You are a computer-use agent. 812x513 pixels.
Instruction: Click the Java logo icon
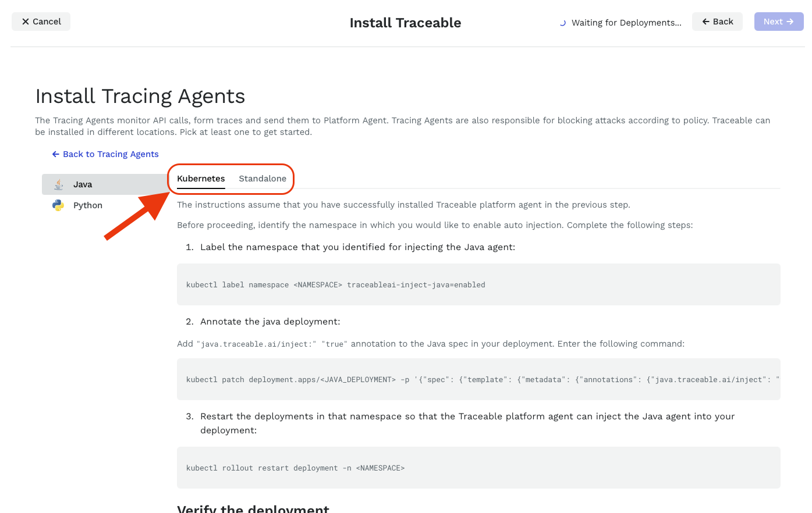(x=58, y=184)
